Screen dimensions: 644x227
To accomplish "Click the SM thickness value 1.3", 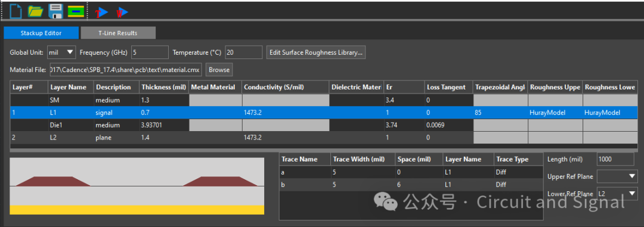I will [x=163, y=99].
